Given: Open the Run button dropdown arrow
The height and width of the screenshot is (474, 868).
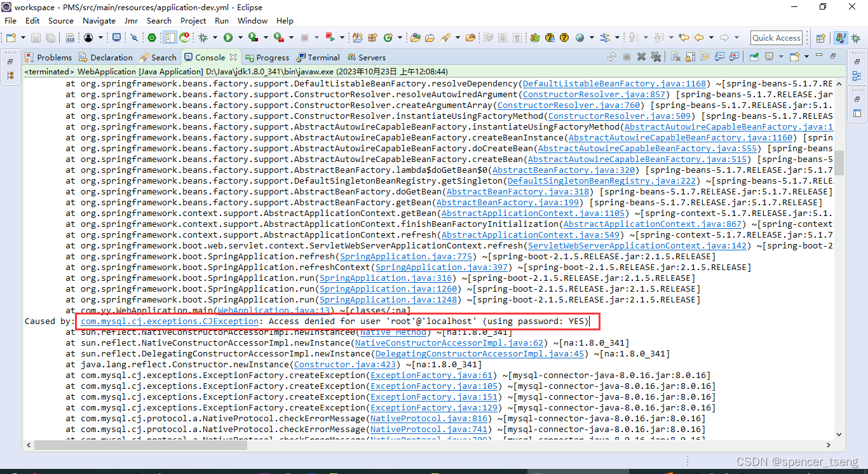Looking at the screenshot, I should pyautogui.click(x=240, y=37).
